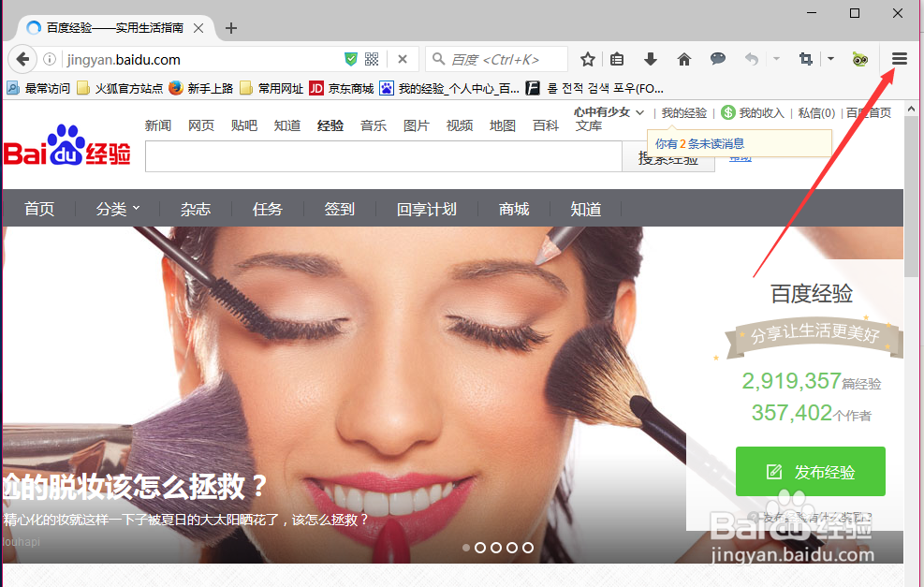
Task: Expand the 心中有少女 user dropdown
Action: (609, 112)
